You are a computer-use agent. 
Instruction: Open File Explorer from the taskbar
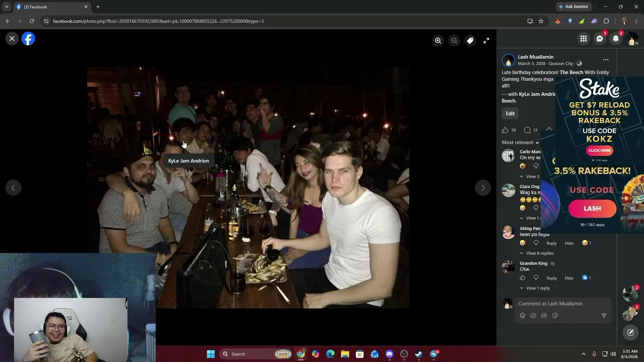point(345,354)
